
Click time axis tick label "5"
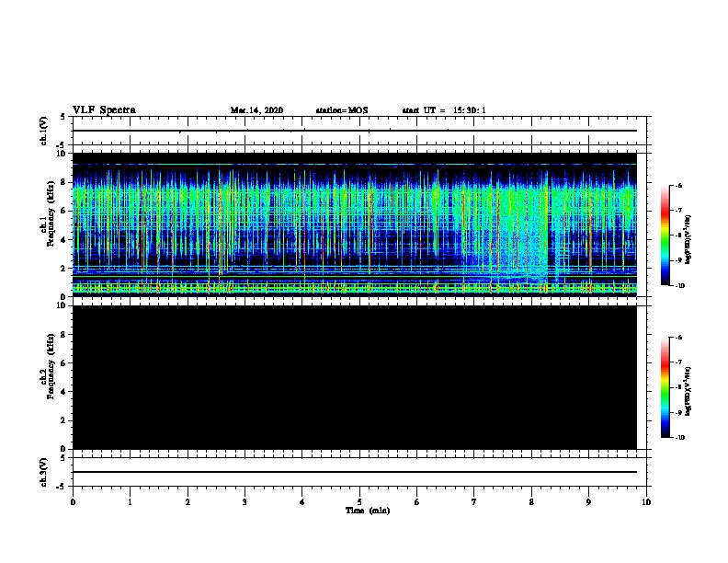pos(359,502)
